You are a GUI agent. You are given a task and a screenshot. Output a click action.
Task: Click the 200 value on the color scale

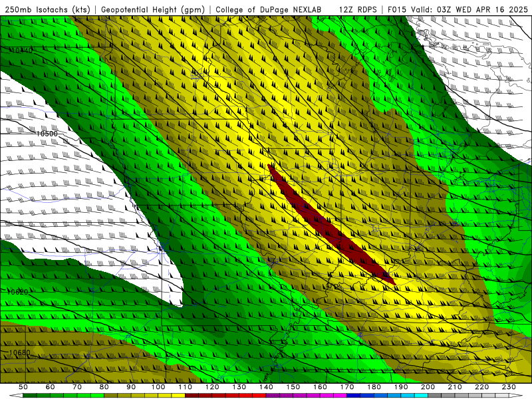[x=428, y=387]
